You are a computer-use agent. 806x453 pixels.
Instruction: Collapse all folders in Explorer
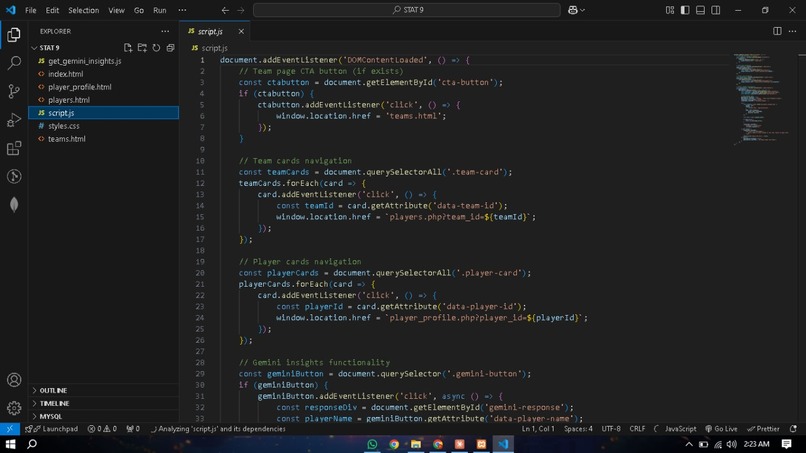(x=170, y=48)
